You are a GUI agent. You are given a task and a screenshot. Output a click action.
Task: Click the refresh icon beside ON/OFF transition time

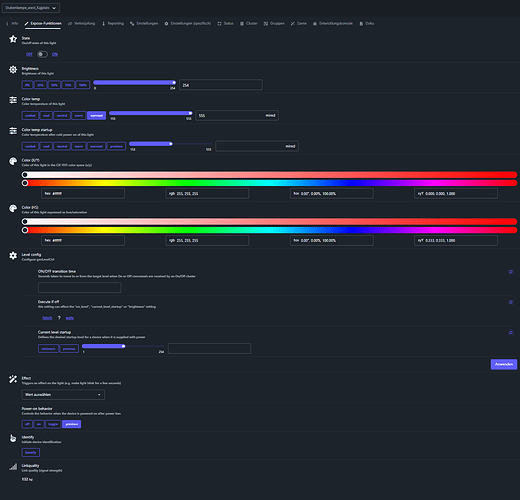[x=510, y=272]
